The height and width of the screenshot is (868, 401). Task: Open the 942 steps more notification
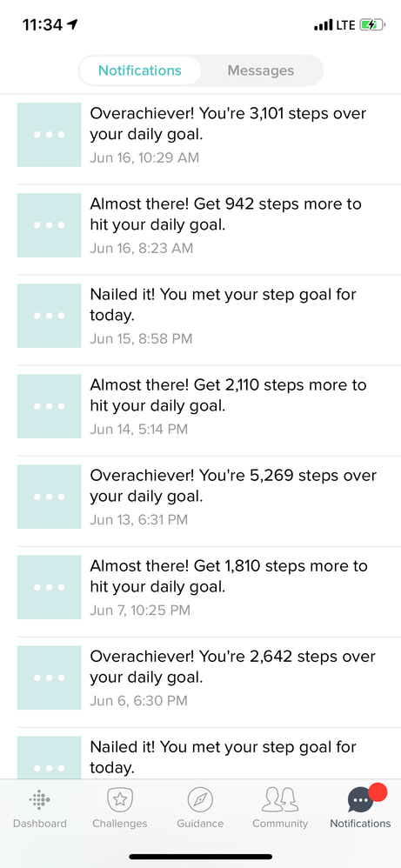[x=200, y=225]
